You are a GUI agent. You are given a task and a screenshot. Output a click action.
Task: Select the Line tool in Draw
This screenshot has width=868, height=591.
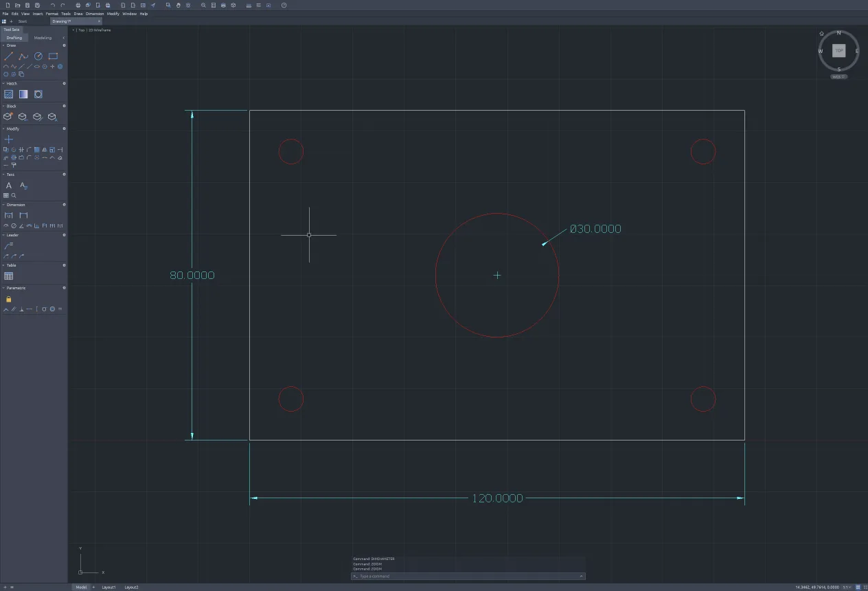[x=9, y=56]
